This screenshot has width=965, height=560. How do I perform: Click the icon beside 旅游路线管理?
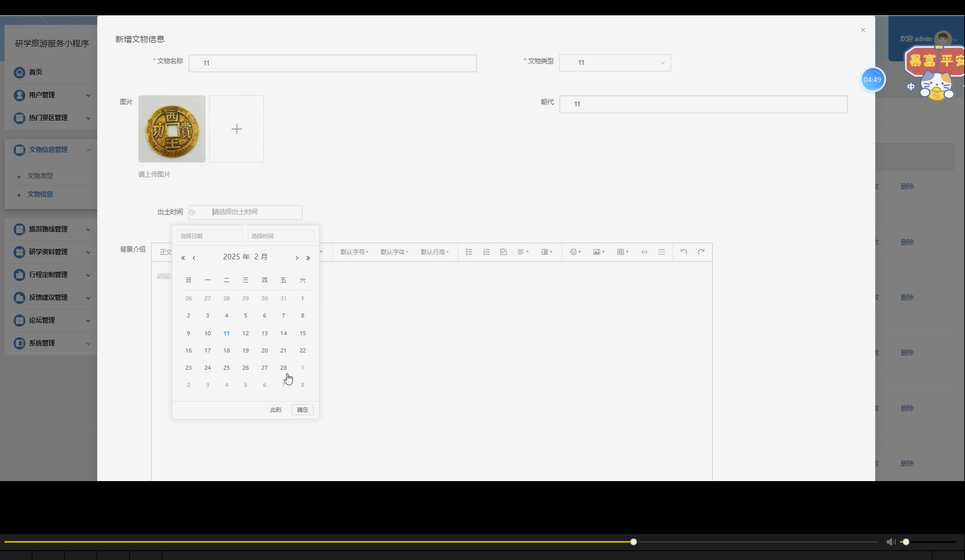click(19, 229)
